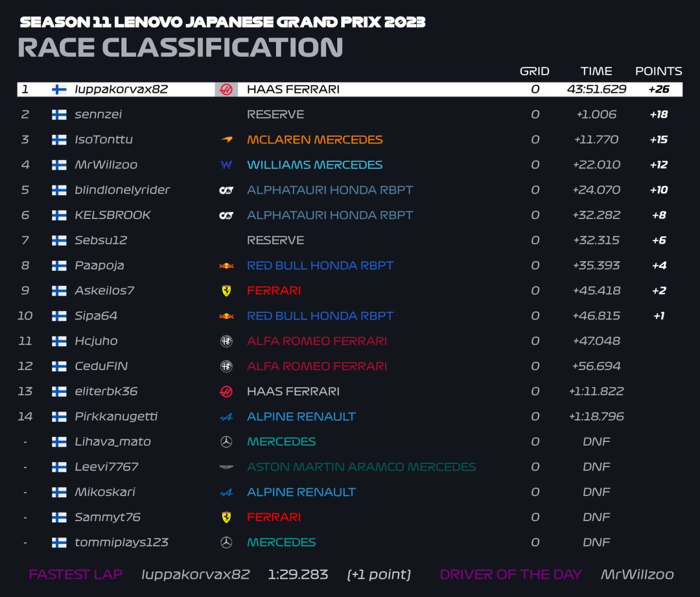Image resolution: width=700 pixels, height=597 pixels.
Task: Click the DNF status for Lihava_mato
Action: pyautogui.click(x=596, y=441)
